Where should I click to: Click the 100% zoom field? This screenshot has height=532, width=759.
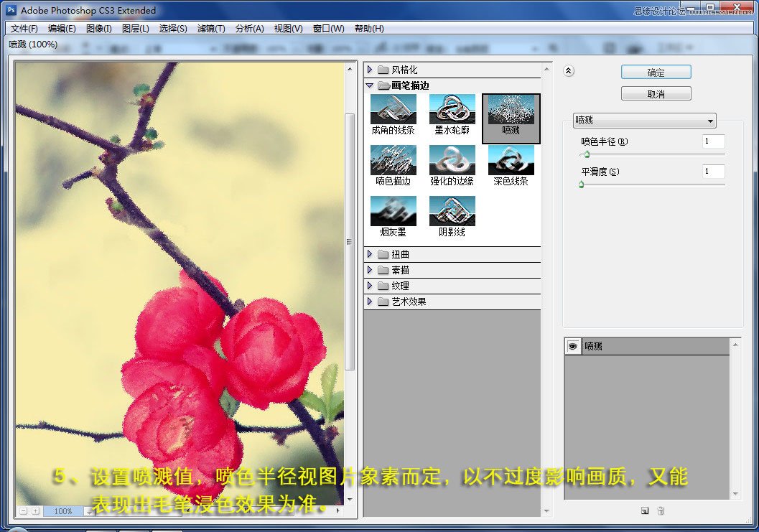point(63,511)
